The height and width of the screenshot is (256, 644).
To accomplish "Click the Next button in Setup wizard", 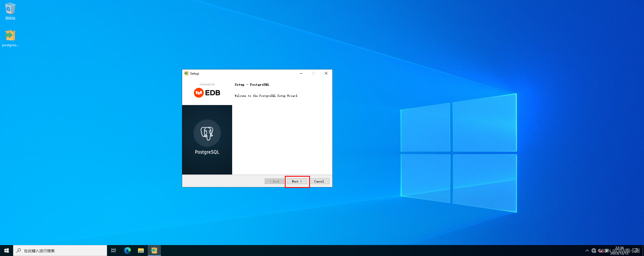I will coord(297,181).
